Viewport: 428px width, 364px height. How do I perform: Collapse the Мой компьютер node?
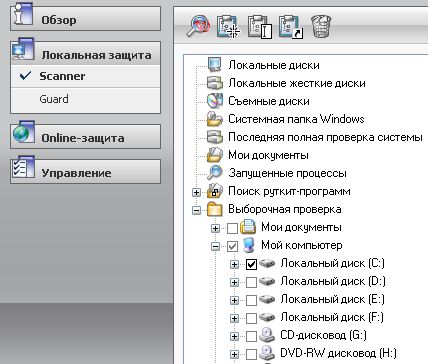point(215,246)
